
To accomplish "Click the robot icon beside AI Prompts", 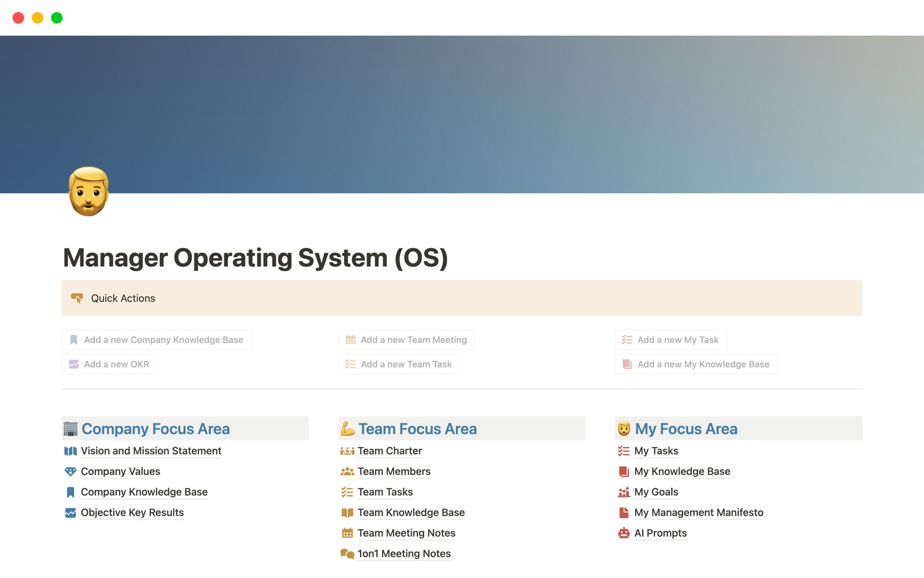I will click(x=624, y=533).
